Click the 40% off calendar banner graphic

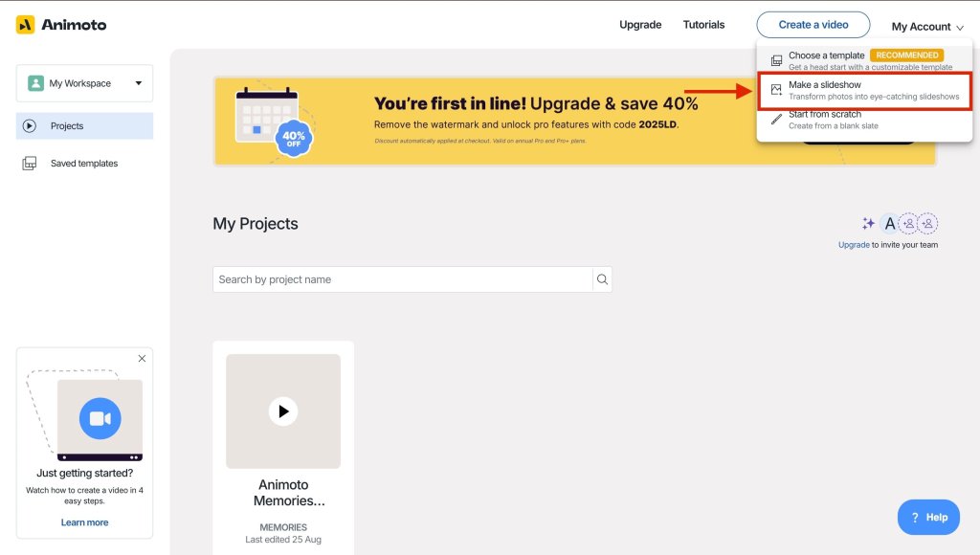coord(274,122)
